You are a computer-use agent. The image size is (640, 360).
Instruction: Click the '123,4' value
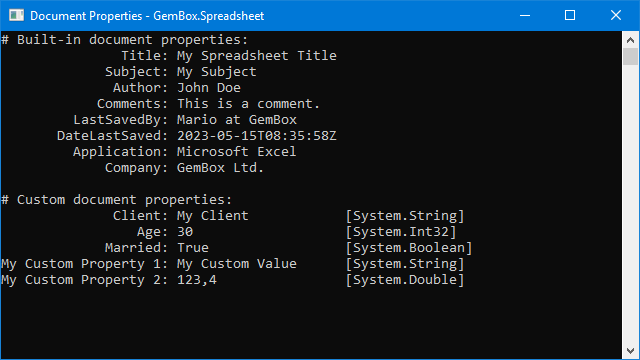pyautogui.click(x=197, y=280)
